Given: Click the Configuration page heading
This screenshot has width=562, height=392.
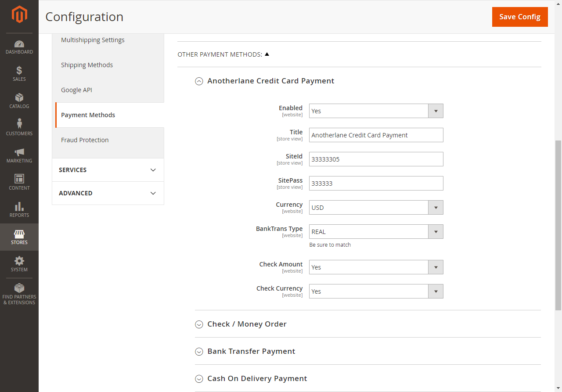Looking at the screenshot, I should [x=84, y=17].
